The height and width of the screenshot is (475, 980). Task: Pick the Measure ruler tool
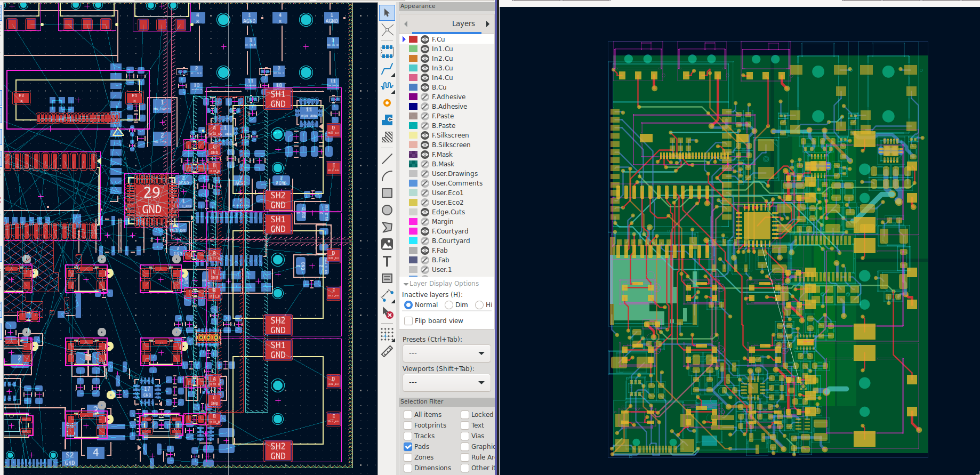(x=387, y=351)
